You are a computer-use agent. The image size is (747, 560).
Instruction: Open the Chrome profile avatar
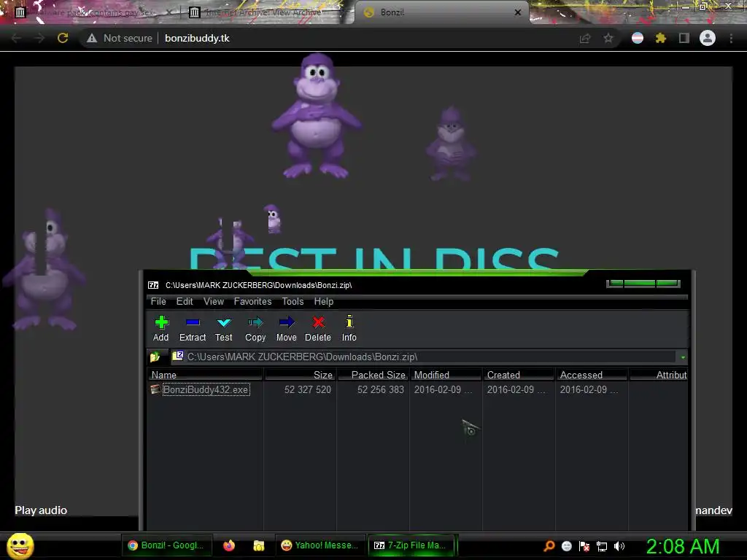[708, 38]
